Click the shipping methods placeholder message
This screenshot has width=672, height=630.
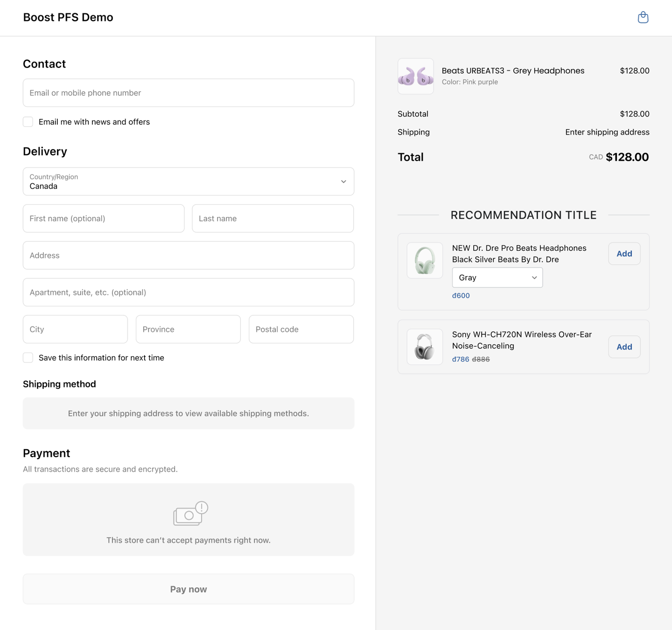189,413
